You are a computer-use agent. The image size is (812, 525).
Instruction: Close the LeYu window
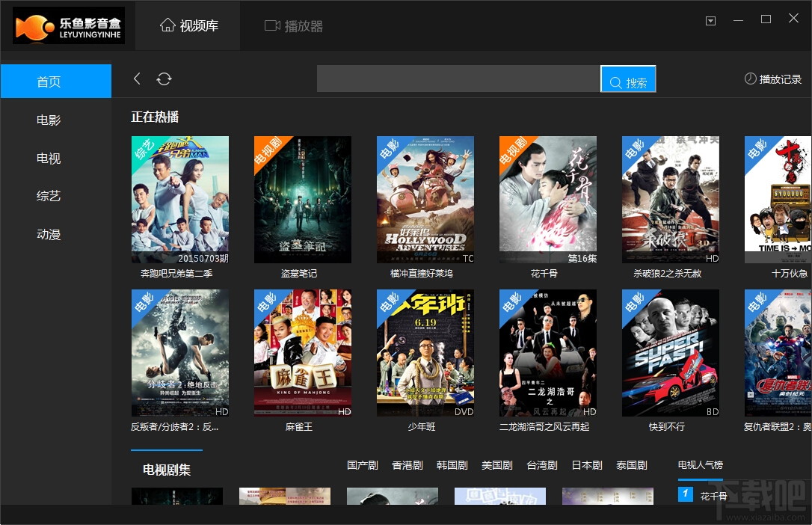793,18
